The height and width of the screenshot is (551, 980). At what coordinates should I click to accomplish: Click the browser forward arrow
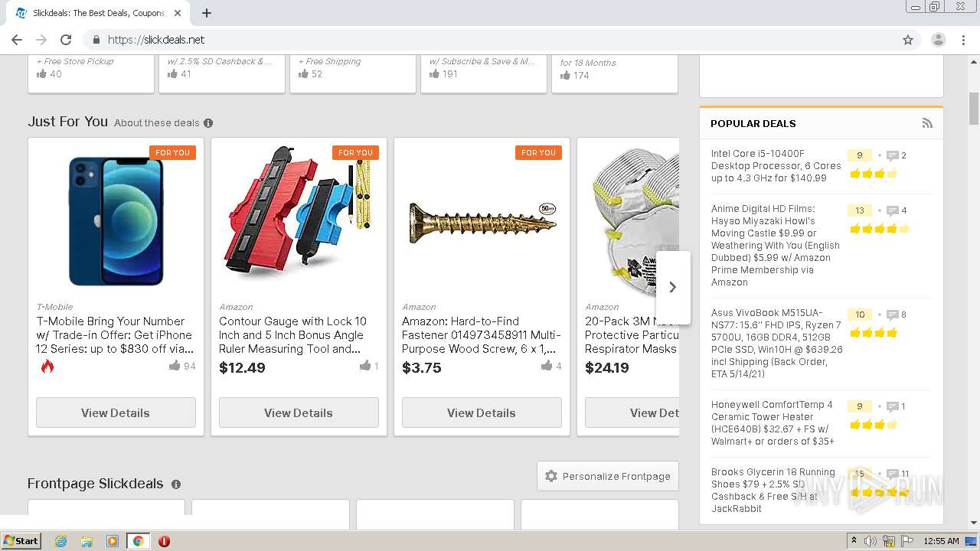(41, 40)
